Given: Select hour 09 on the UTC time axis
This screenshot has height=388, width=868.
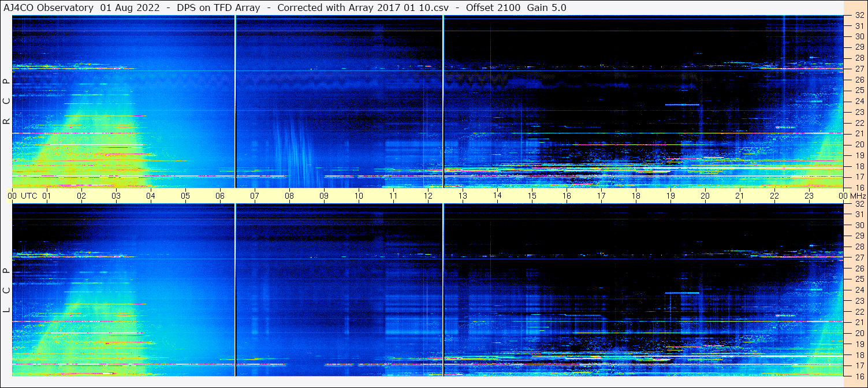Looking at the screenshot, I should (x=324, y=196).
